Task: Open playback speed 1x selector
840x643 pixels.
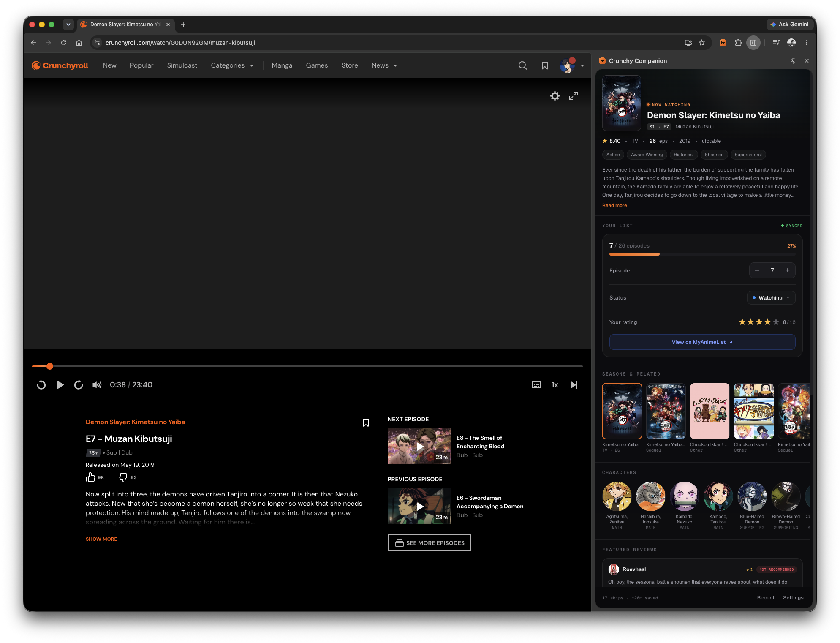Action: click(x=555, y=385)
